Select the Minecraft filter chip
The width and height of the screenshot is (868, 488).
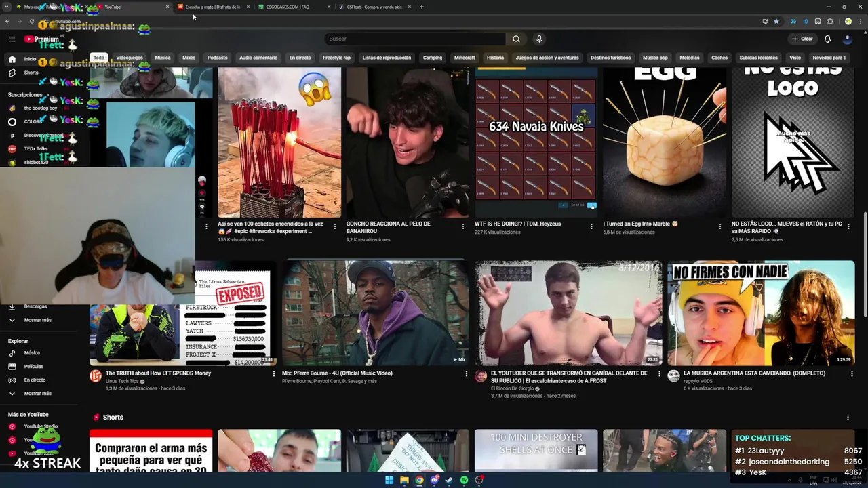[465, 58]
